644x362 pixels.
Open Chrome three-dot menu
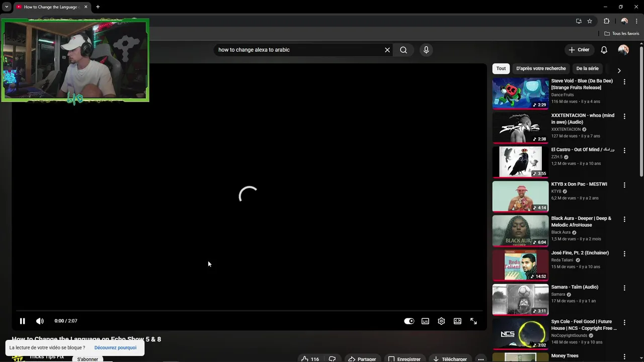coord(636,21)
